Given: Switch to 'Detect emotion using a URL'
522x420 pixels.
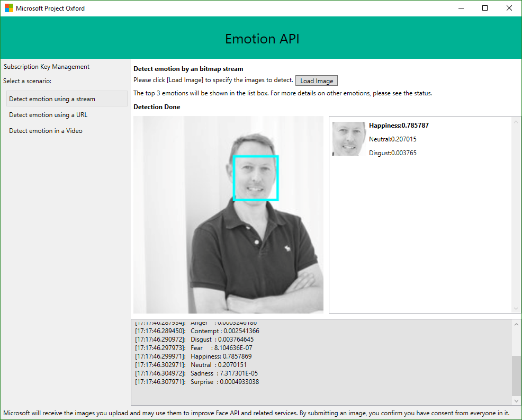Looking at the screenshot, I should [48, 115].
